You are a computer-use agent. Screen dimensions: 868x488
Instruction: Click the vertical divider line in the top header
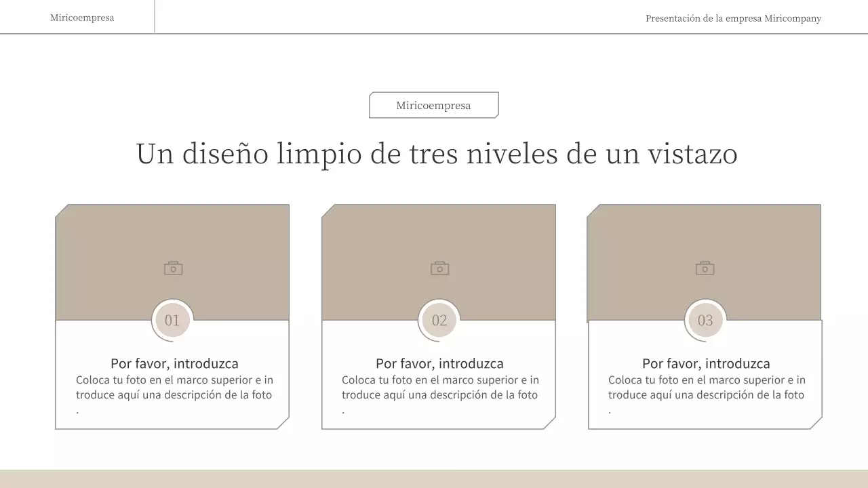click(155, 16)
